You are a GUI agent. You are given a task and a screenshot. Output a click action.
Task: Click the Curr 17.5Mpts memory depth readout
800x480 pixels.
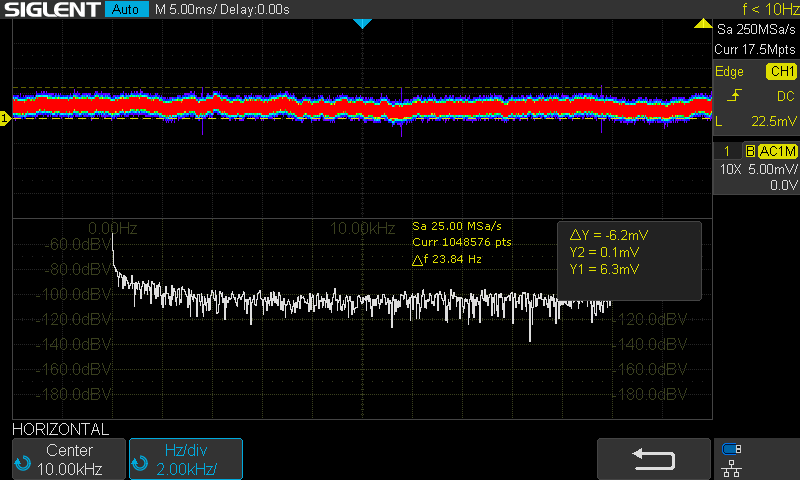pos(755,49)
